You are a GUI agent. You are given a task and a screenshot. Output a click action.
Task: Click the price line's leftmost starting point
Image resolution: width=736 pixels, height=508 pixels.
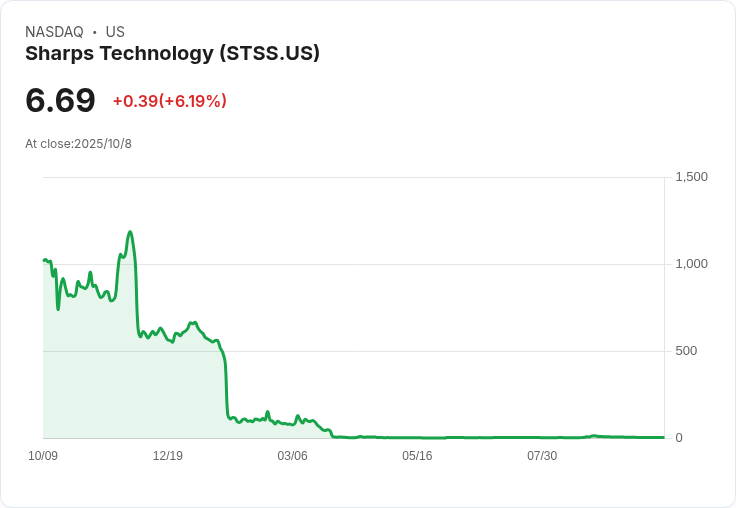44,260
